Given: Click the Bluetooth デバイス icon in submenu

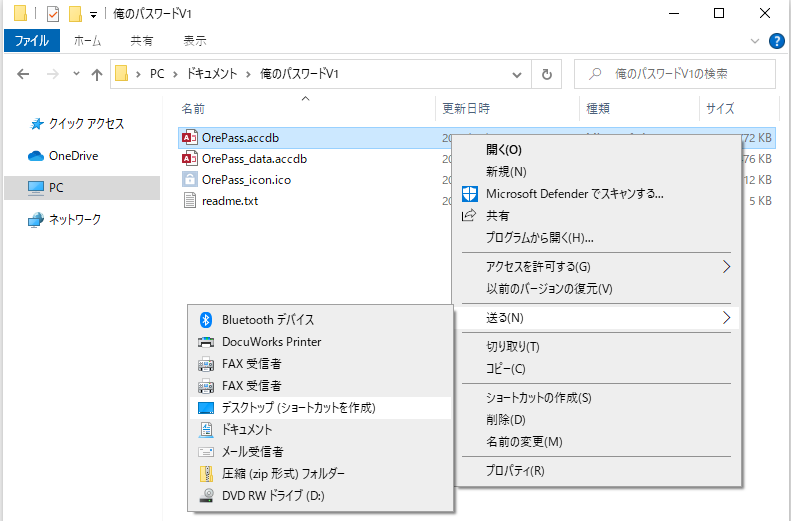Looking at the screenshot, I should pos(206,320).
